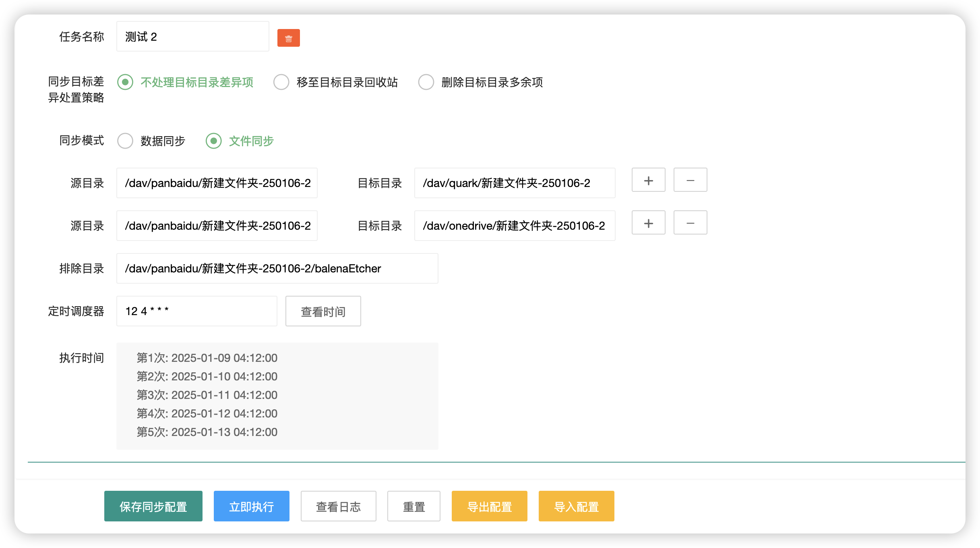
Task: Click the remove second pair minus icon
Action: 690,224
